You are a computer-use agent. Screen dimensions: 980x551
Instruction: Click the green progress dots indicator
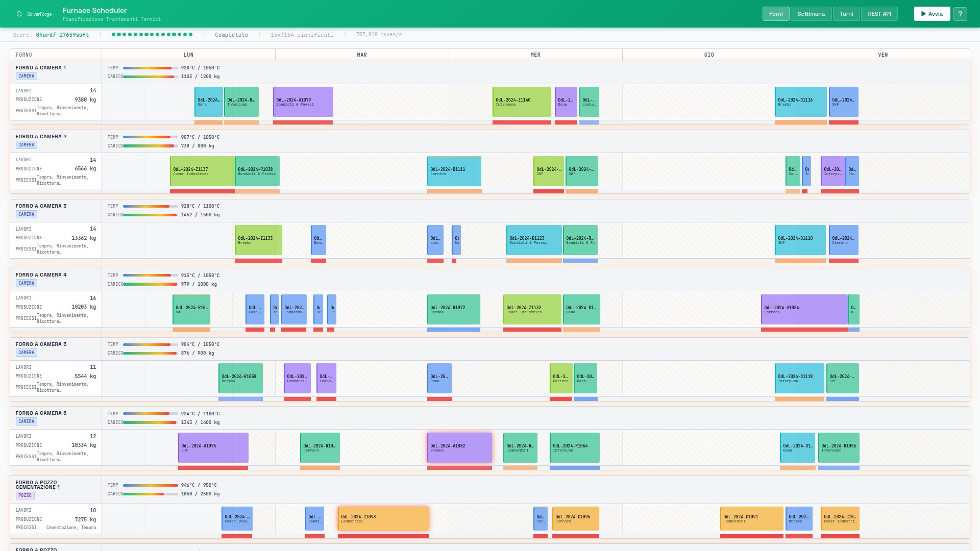pos(152,35)
